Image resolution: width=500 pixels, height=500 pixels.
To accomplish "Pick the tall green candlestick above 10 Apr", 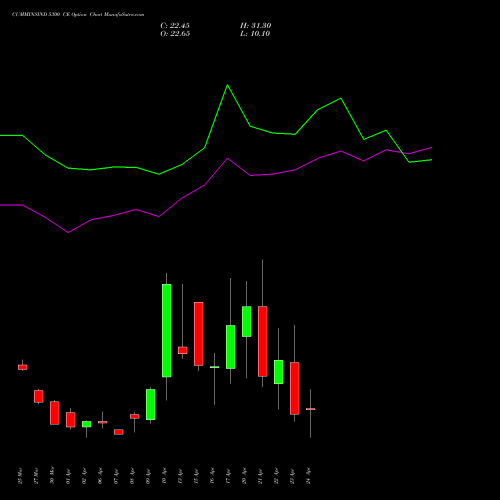I will (x=167, y=330).
